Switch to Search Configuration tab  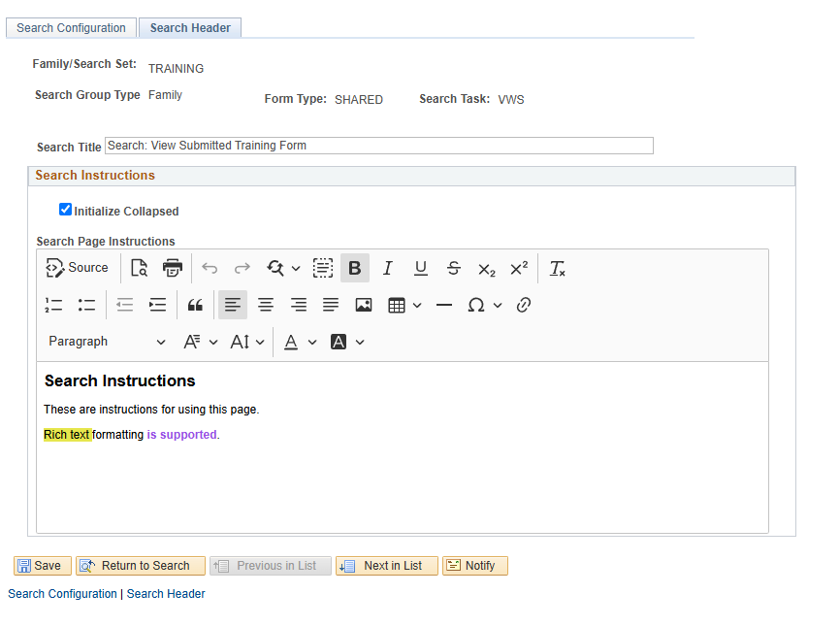(71, 28)
